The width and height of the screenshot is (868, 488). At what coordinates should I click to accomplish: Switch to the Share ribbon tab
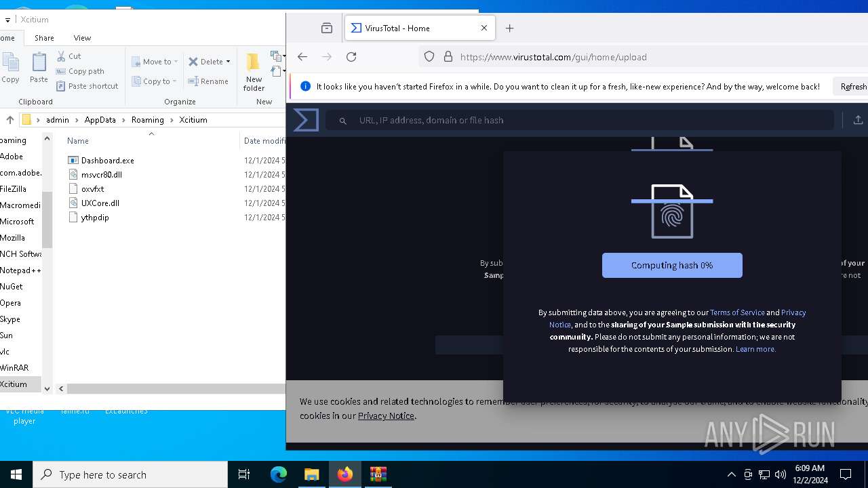pos(44,38)
